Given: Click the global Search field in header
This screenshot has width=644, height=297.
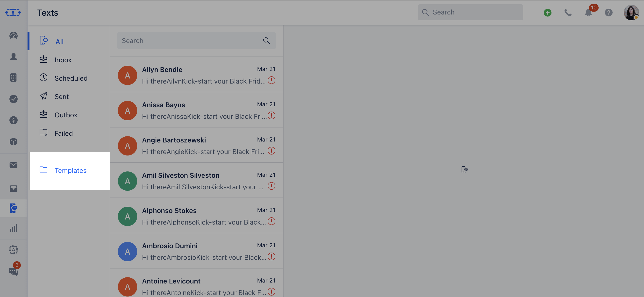Looking at the screenshot, I should 470,12.
